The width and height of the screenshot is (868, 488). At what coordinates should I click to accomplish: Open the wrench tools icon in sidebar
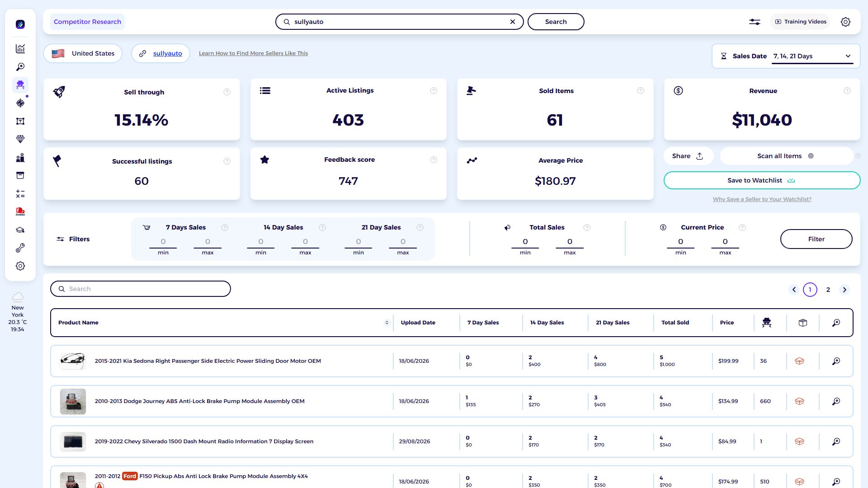tap(20, 248)
